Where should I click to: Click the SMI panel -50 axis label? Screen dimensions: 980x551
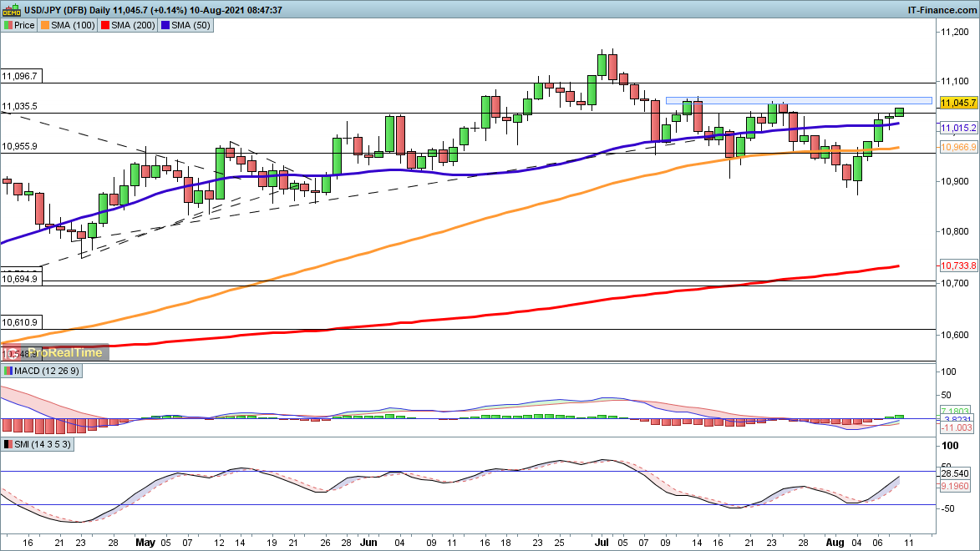click(947, 508)
